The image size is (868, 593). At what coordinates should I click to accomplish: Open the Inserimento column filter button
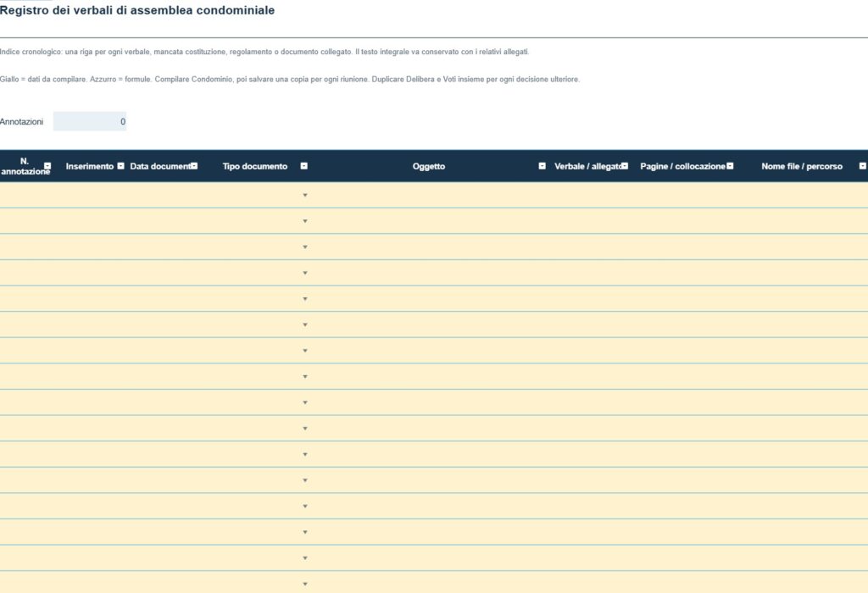(120, 166)
